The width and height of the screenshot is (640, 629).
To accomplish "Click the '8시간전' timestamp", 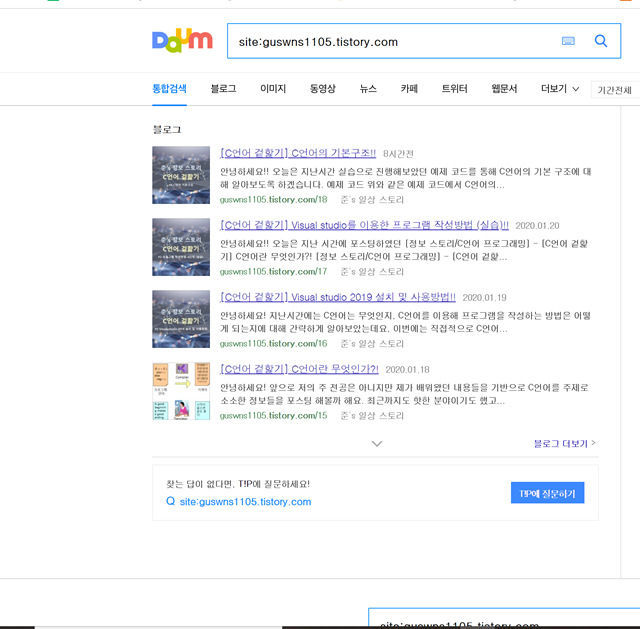I will [398, 154].
